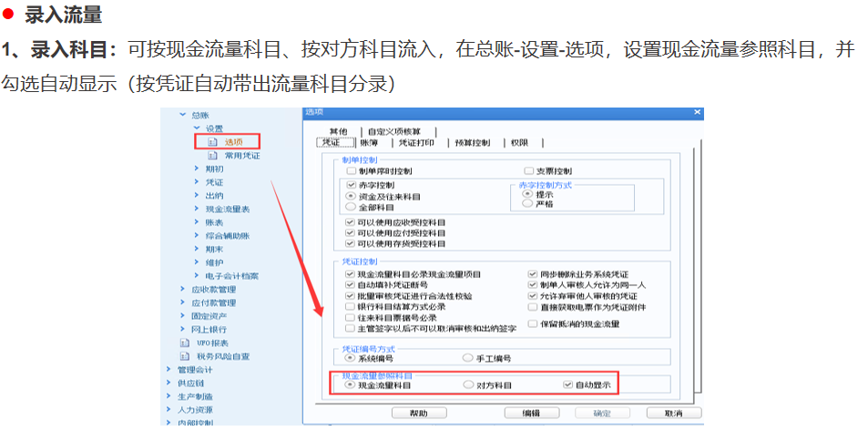
Task: Toggle 制单人审核人允许为同一人 checkbox
Action: point(533,284)
